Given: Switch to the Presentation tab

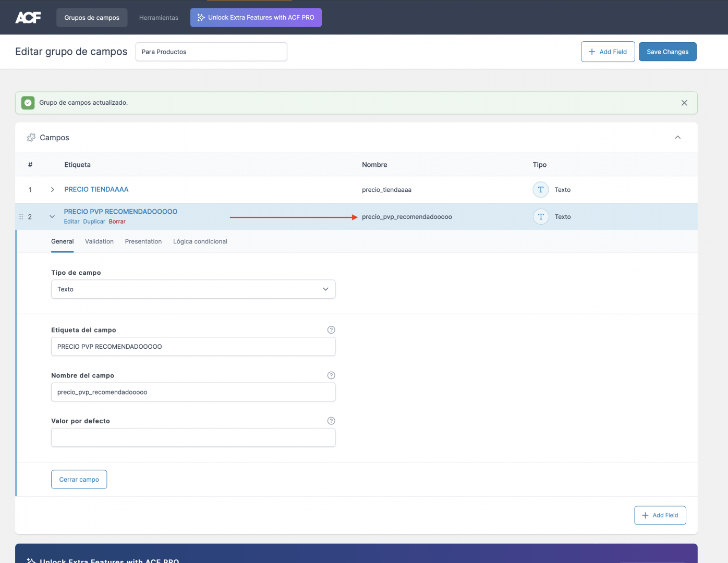Looking at the screenshot, I should pos(143,242).
